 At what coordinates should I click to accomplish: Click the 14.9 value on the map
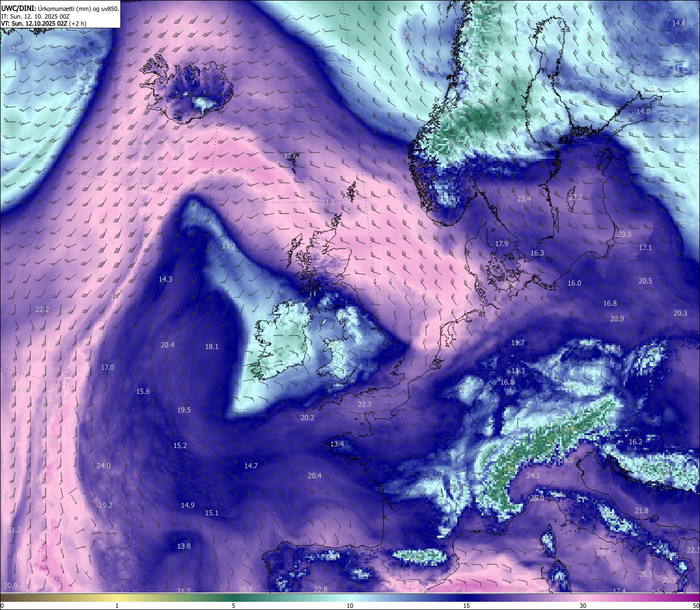tap(188, 505)
